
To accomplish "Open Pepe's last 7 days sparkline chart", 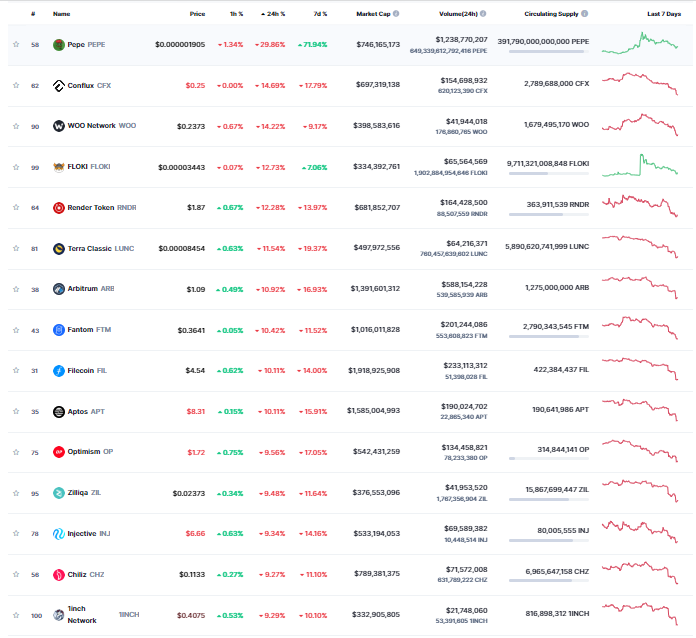I will (640, 43).
